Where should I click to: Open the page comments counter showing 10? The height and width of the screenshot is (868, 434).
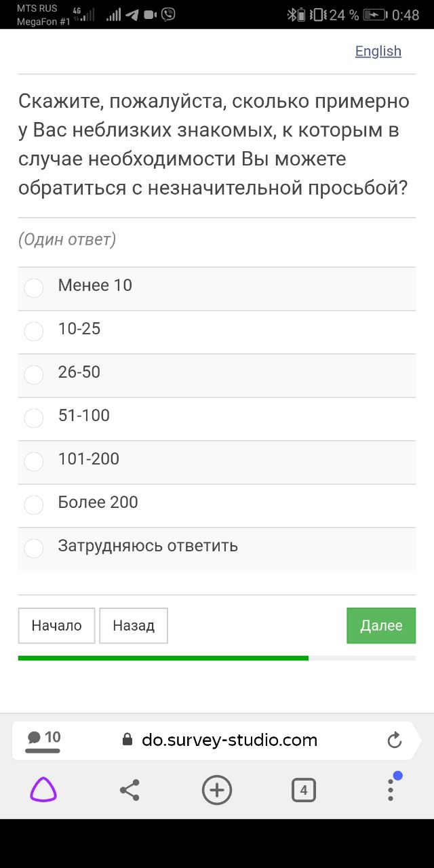(x=43, y=740)
